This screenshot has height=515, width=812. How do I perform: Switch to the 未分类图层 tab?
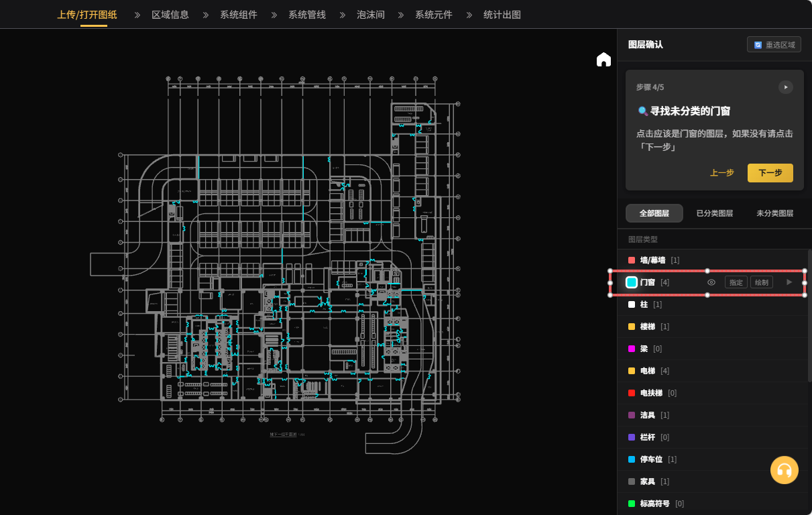[774, 213]
